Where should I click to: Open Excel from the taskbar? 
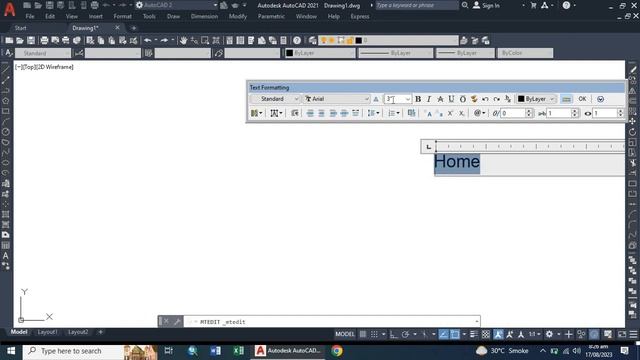coord(238,351)
